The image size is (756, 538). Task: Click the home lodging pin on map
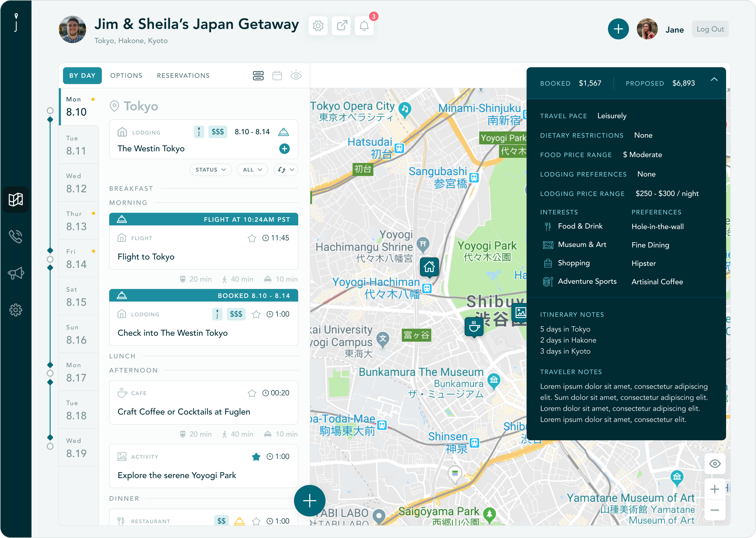429,267
